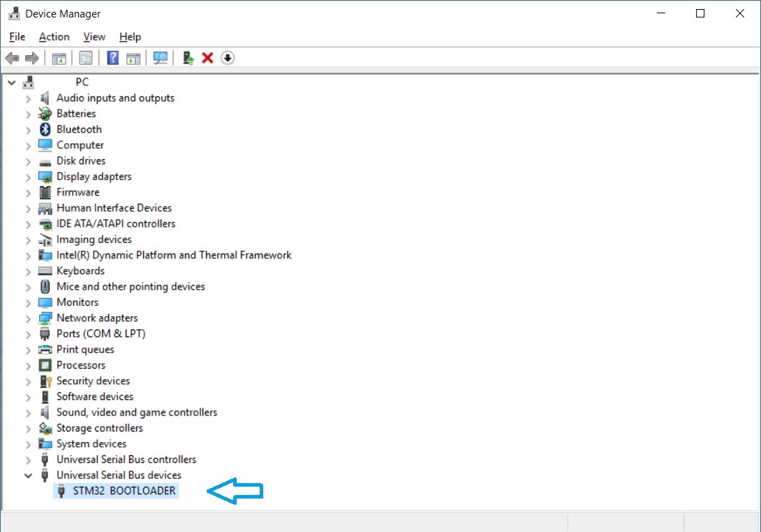Click the Processors category icon
Screen dimensions: 761x532
click(45, 365)
